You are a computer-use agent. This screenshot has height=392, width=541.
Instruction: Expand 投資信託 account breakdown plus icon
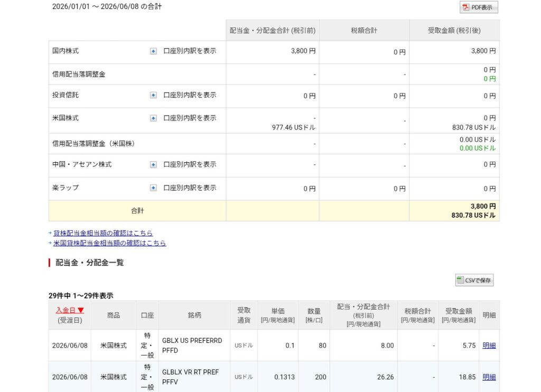[x=153, y=95]
